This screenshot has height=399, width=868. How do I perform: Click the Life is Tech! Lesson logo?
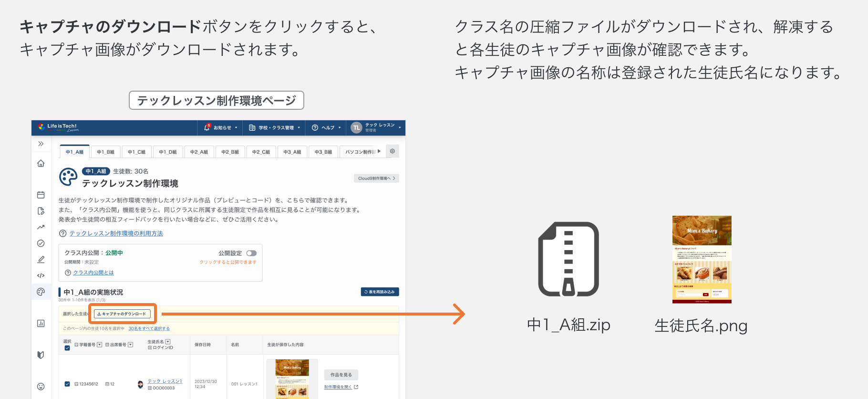point(58,127)
